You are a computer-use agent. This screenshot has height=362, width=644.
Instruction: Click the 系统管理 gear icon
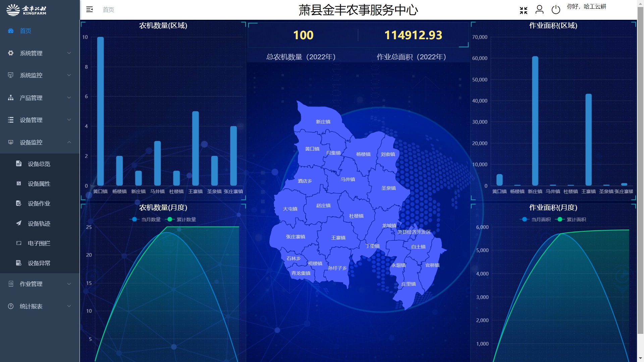click(11, 53)
